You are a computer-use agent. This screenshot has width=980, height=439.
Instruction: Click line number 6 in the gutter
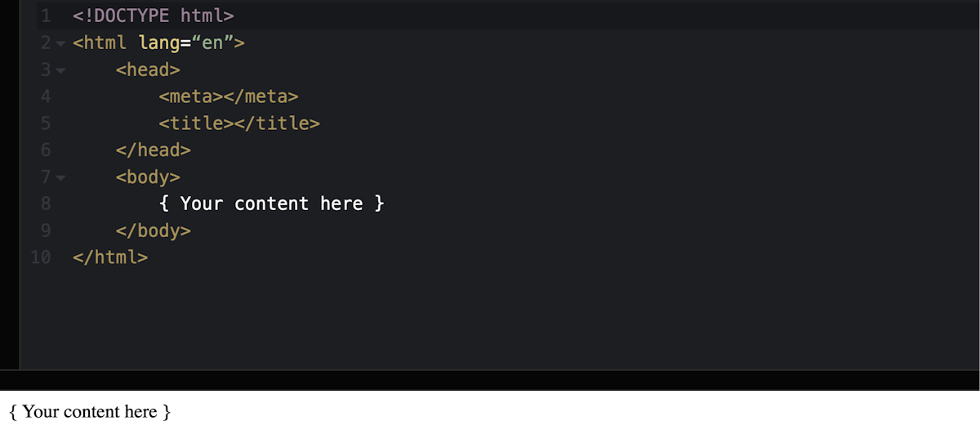tap(45, 150)
